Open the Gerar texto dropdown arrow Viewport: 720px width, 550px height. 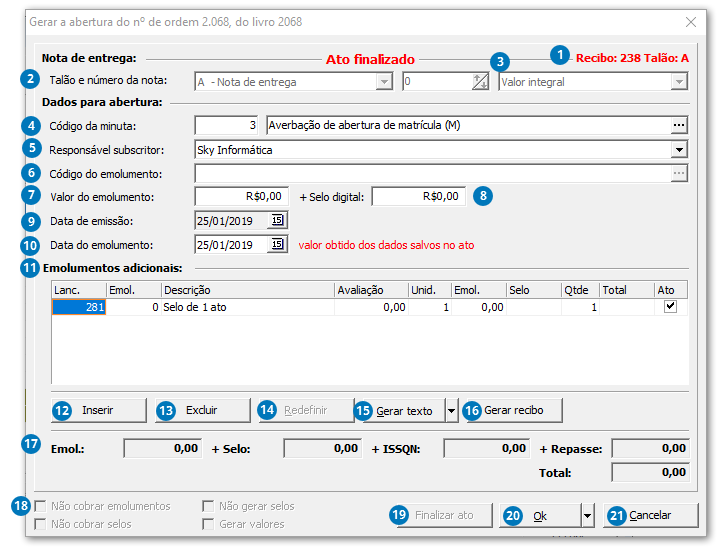[452, 410]
